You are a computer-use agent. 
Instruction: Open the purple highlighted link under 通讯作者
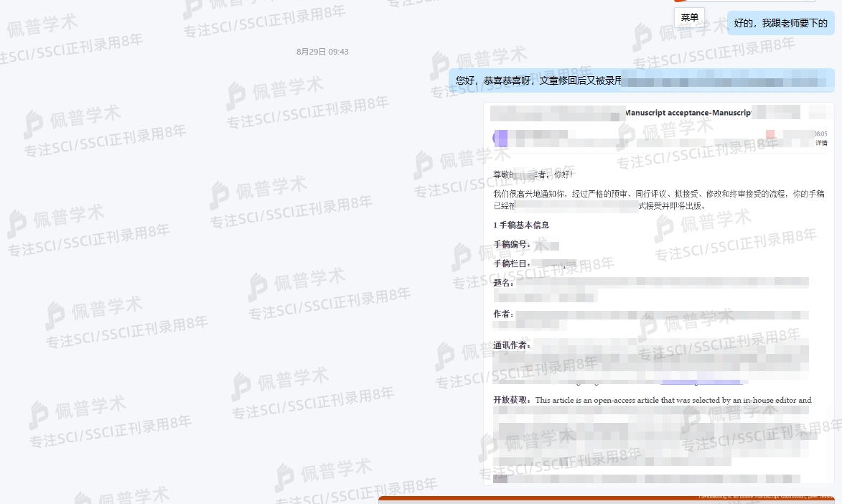point(701,381)
